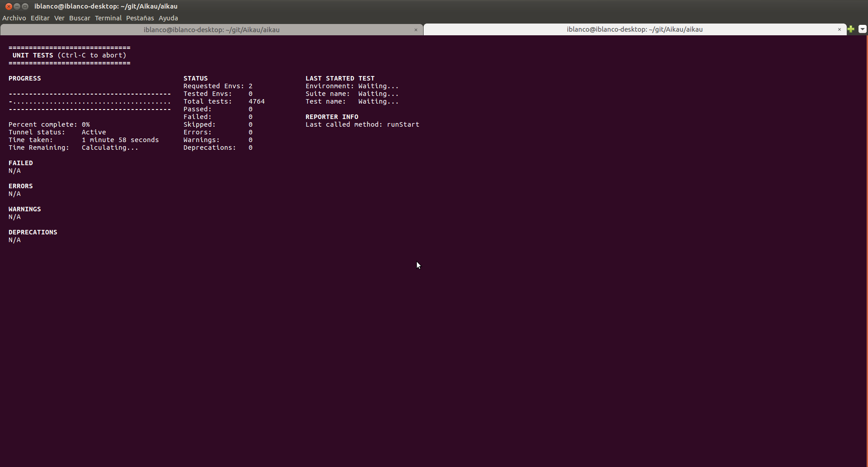Click the DEPRECATIONS section heading
Screen dimensions: 868x467
[x=33, y=232]
